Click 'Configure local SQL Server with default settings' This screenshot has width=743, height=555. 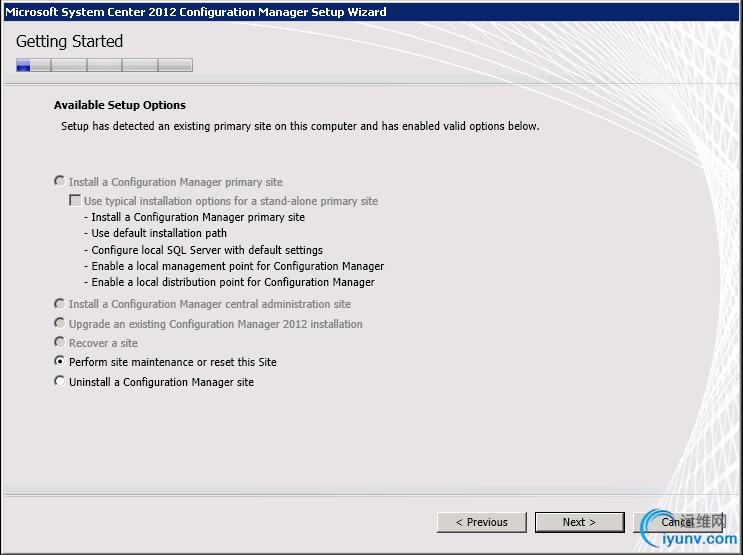204,250
